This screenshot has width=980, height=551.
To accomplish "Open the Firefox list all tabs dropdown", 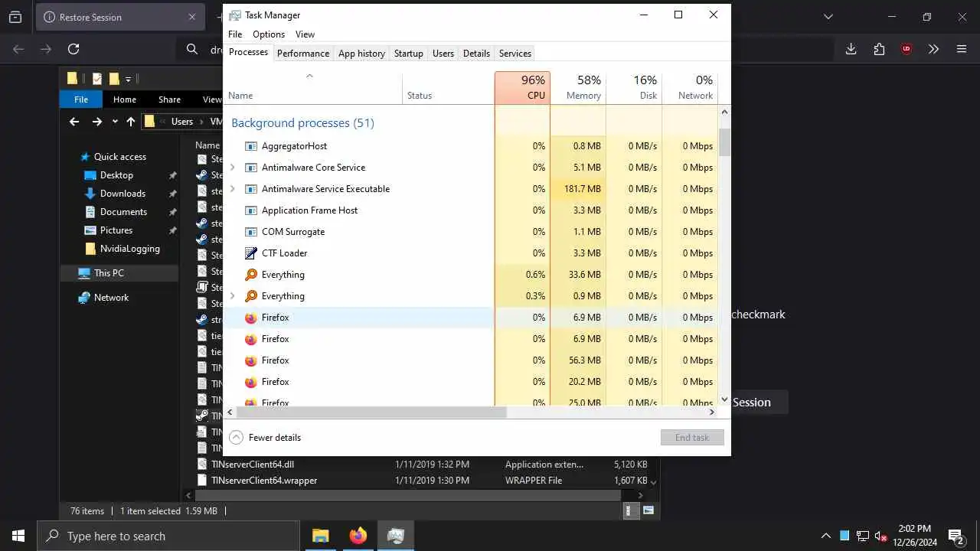I will tap(828, 17).
